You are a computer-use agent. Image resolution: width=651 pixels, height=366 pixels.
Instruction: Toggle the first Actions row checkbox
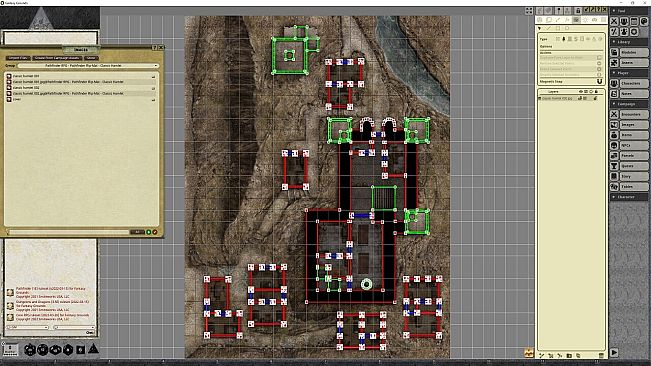click(599, 58)
